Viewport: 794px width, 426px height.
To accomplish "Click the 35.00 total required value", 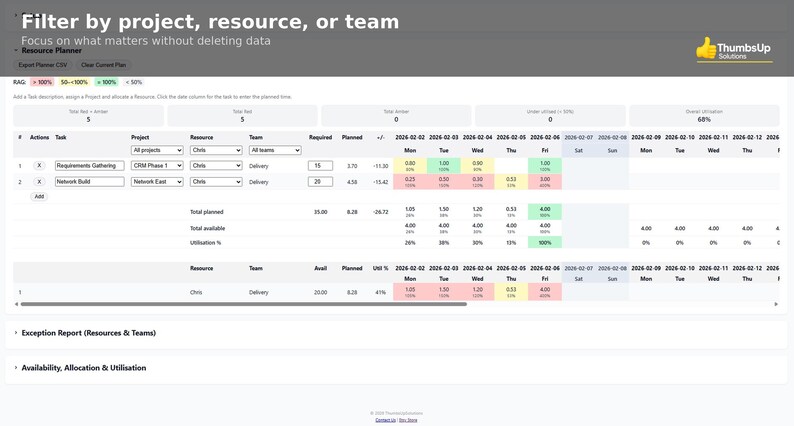I will [x=321, y=212].
